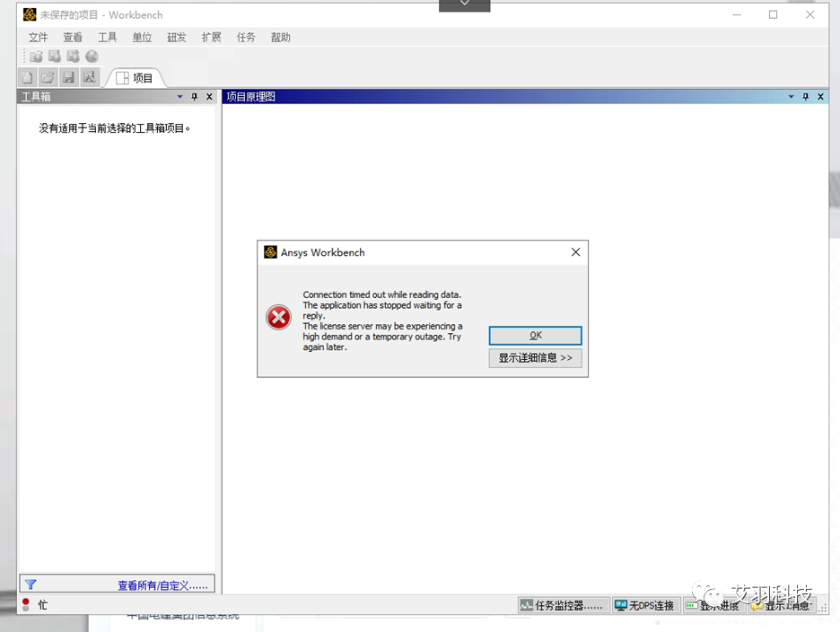Click the Ansys logo in the title bar
The width and height of the screenshot is (840, 632).
coord(30,14)
